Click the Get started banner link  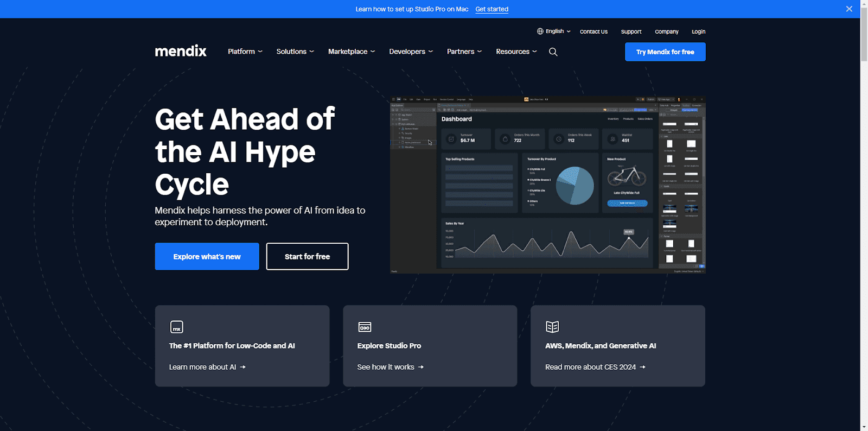[492, 9]
